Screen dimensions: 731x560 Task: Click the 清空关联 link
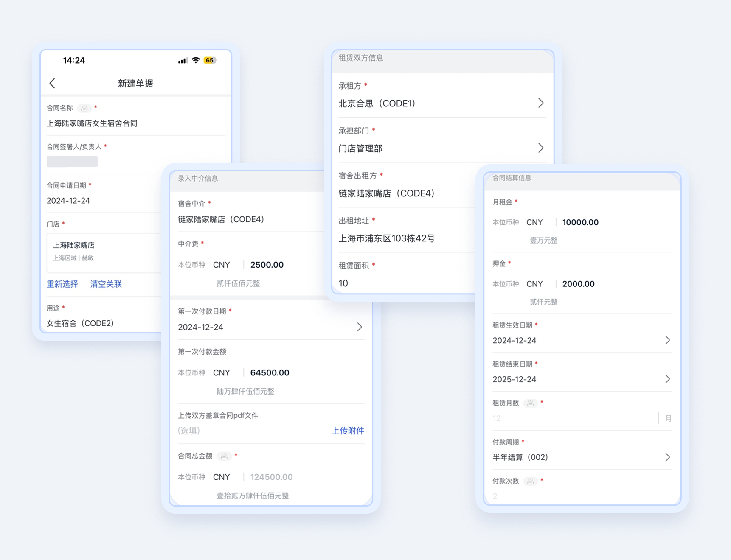click(106, 284)
